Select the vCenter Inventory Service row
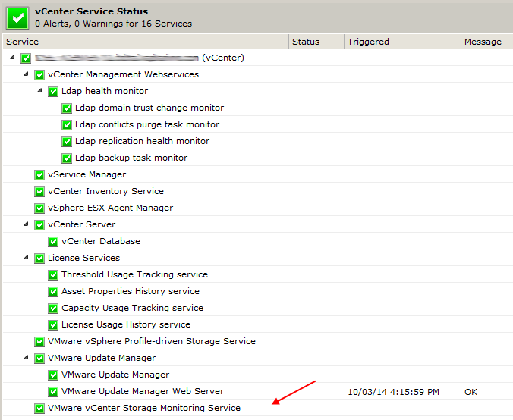 coord(258,191)
